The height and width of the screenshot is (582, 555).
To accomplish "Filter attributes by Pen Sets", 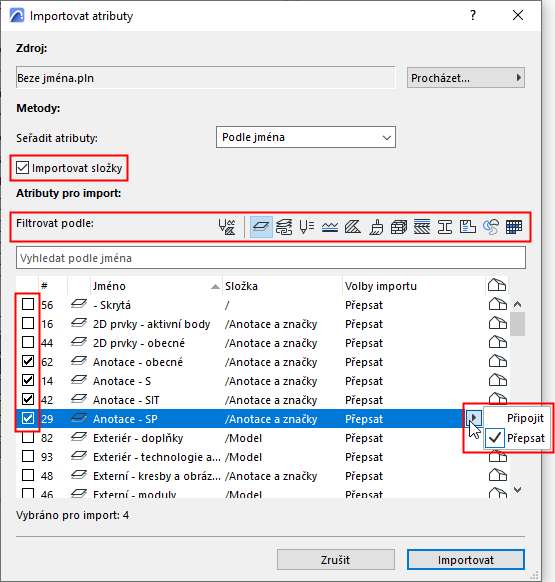I will point(307,227).
